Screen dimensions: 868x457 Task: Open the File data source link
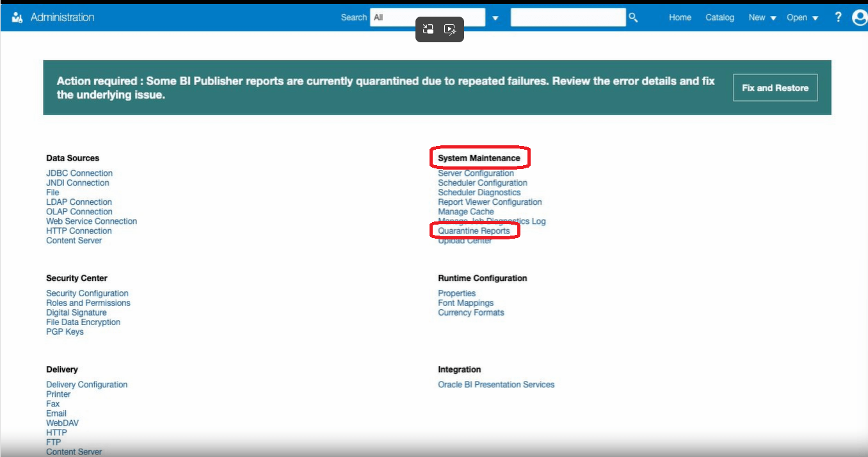pos(52,192)
